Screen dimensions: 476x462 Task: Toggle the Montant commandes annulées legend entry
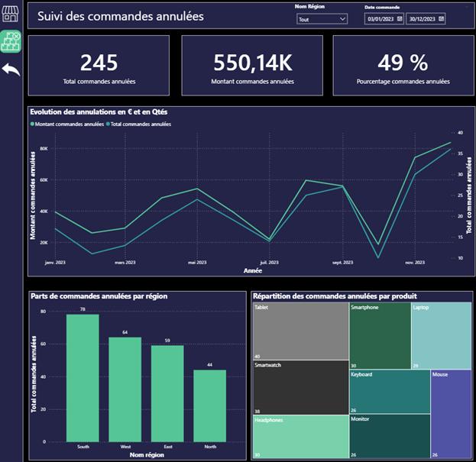[x=69, y=124]
